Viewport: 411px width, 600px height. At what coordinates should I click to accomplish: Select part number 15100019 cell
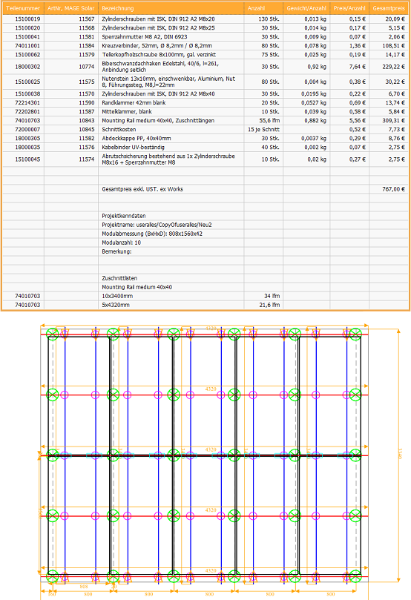[x=23, y=19]
